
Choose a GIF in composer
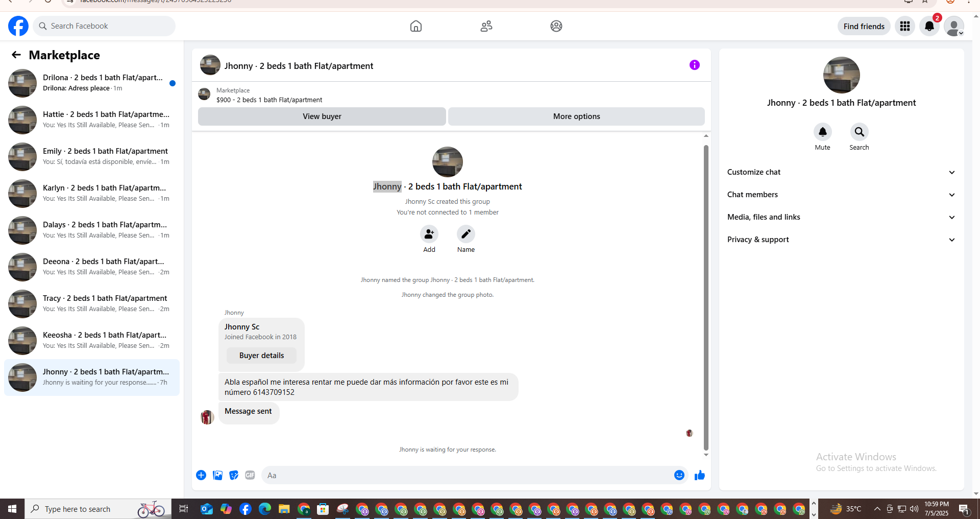250,475
